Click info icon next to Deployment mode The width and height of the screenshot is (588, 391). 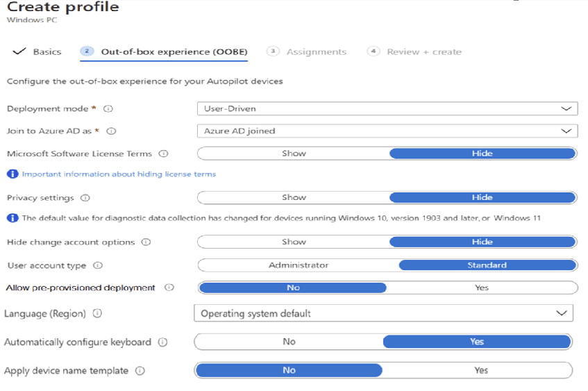tap(108, 109)
